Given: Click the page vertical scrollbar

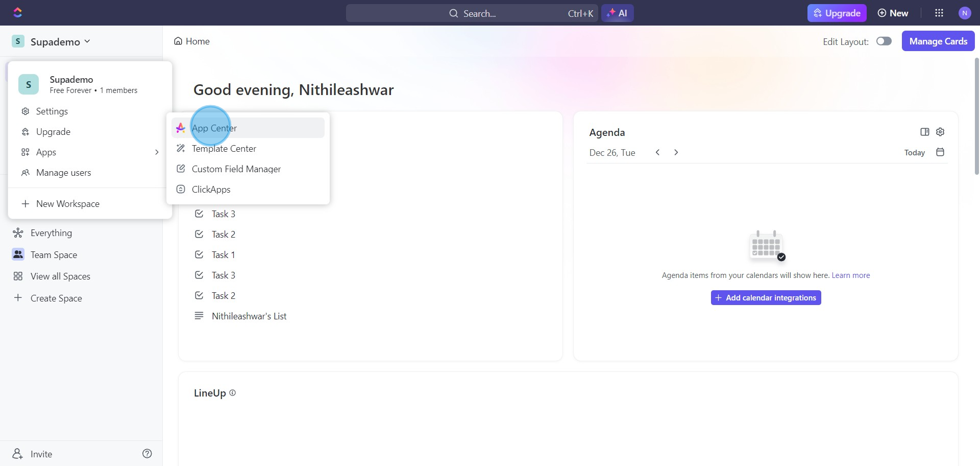Looking at the screenshot, I should click(x=977, y=116).
